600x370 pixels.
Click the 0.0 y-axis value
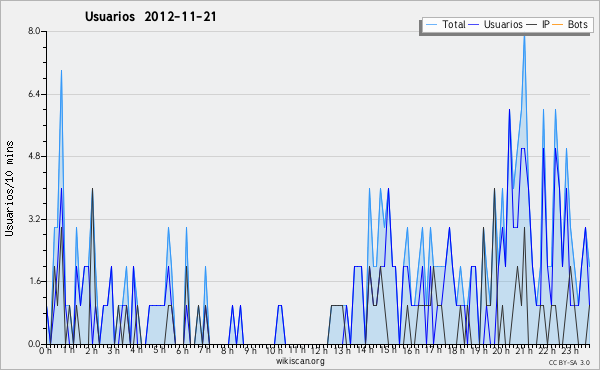click(x=34, y=344)
